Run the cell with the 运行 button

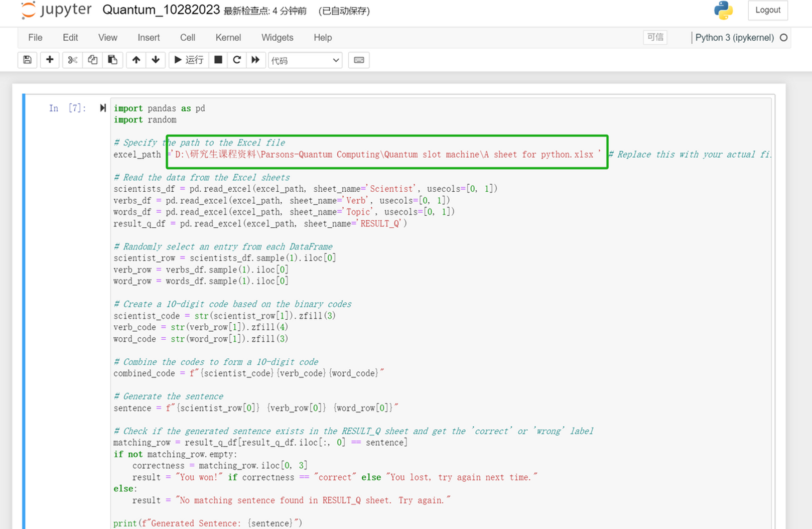[x=189, y=60]
